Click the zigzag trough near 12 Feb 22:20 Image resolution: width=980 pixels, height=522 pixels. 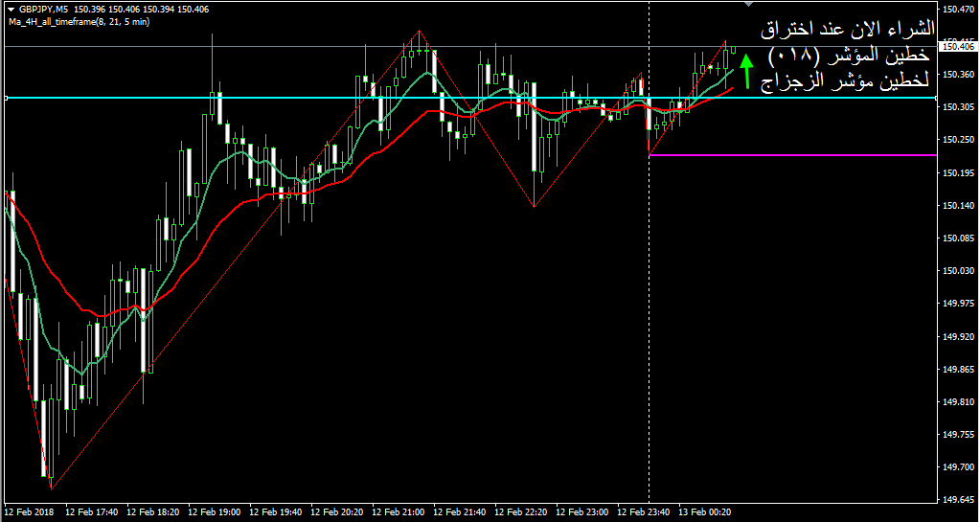click(533, 205)
